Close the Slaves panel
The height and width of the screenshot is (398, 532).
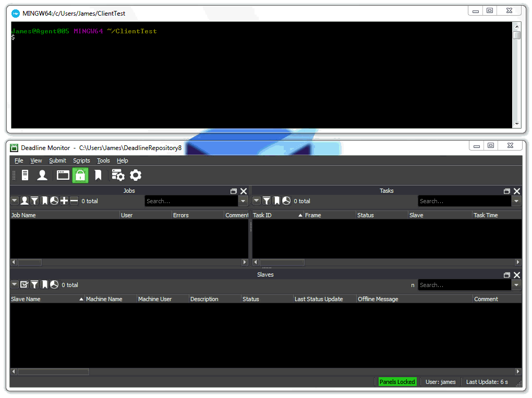pyautogui.click(x=517, y=275)
